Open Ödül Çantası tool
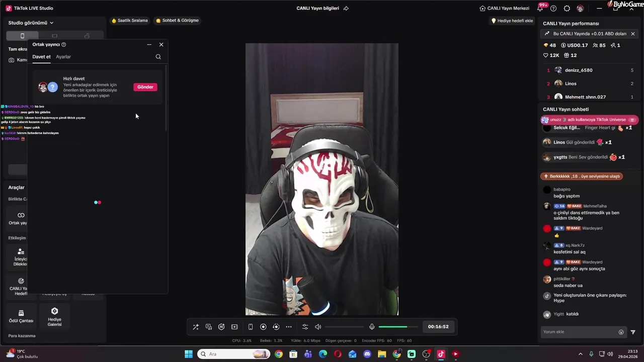This screenshot has height=362, width=644. (21, 316)
